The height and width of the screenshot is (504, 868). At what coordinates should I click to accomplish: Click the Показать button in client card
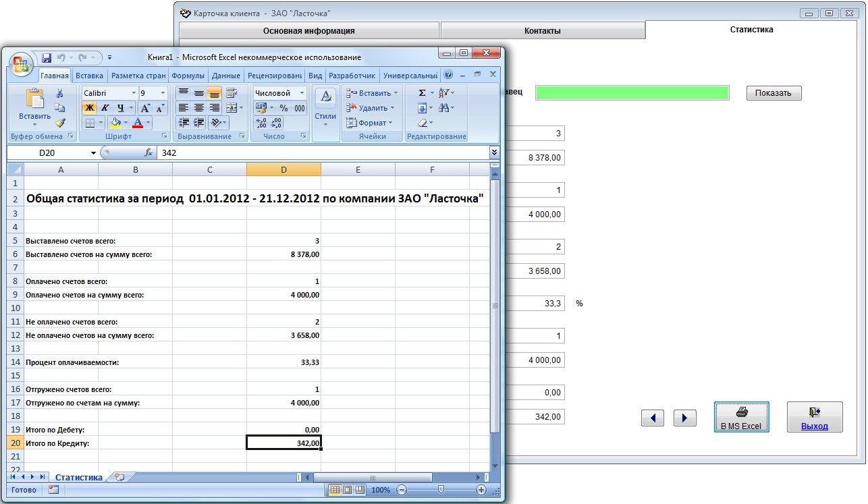tap(774, 93)
